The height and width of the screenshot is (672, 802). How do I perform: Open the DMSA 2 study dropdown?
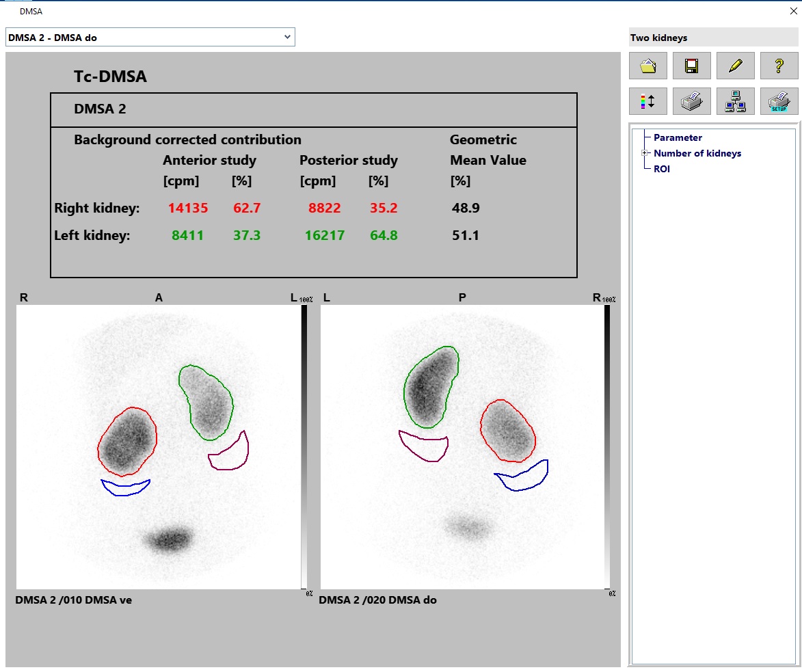[286, 38]
